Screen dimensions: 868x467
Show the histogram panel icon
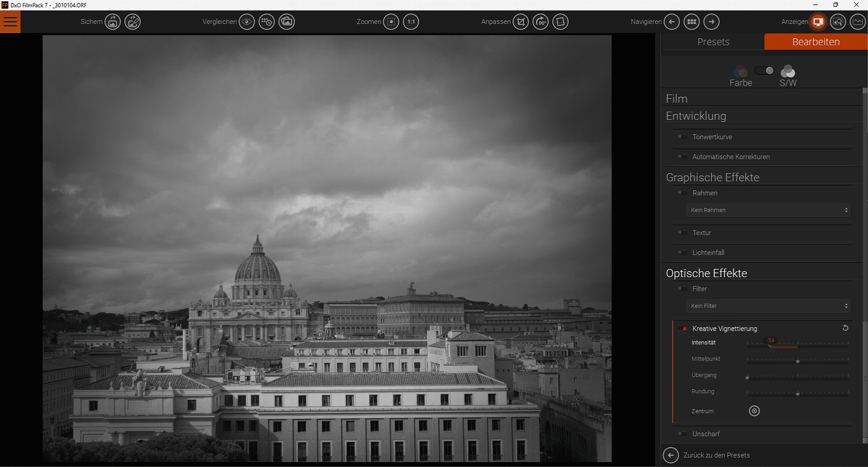(858, 22)
